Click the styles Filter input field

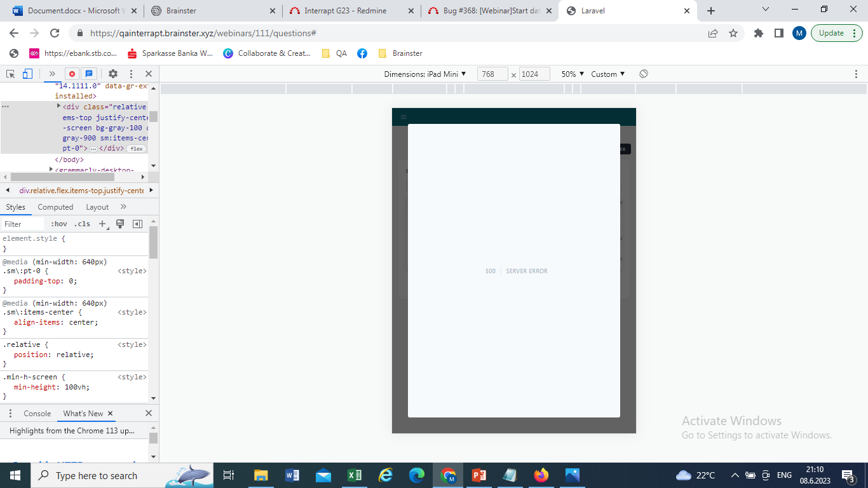tap(23, 224)
